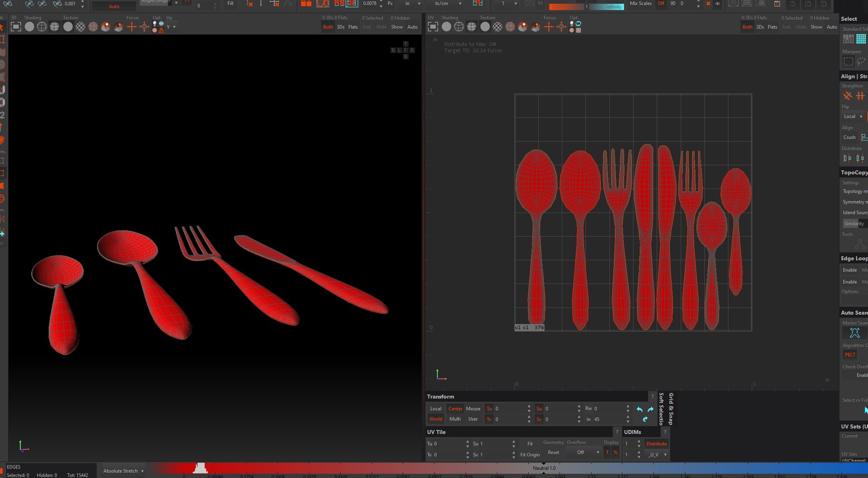Choose the plain grey texture in the 3D viewport
Image resolution: width=868 pixels, height=478 pixels.
pos(68,27)
